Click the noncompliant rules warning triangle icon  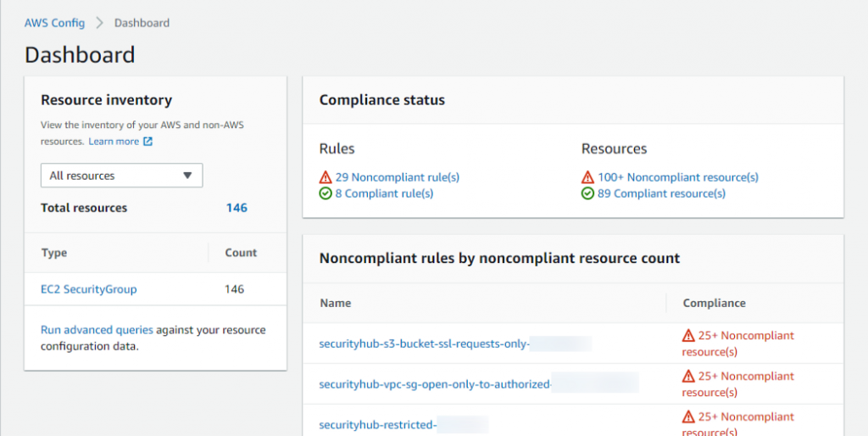pos(325,177)
